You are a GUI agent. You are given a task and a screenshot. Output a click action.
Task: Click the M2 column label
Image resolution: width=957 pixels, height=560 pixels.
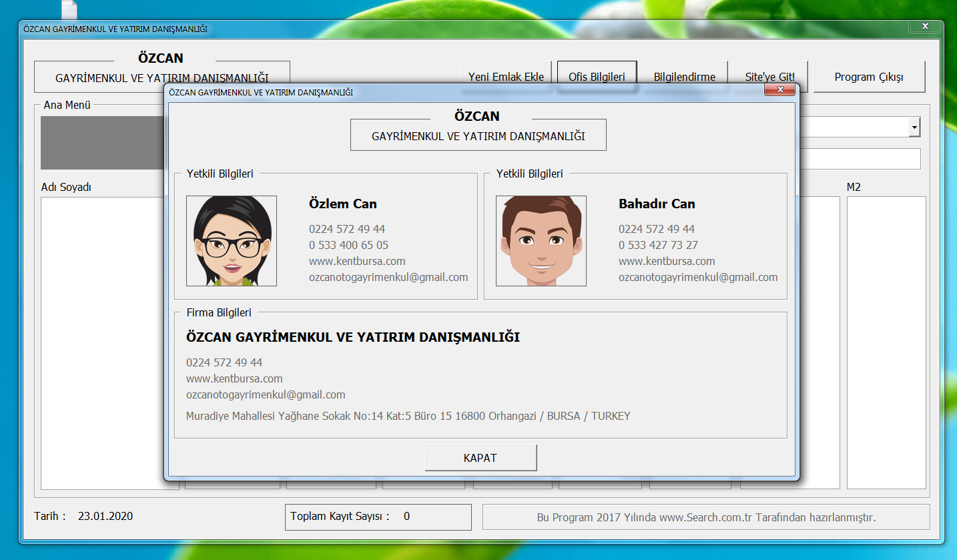[x=854, y=187]
